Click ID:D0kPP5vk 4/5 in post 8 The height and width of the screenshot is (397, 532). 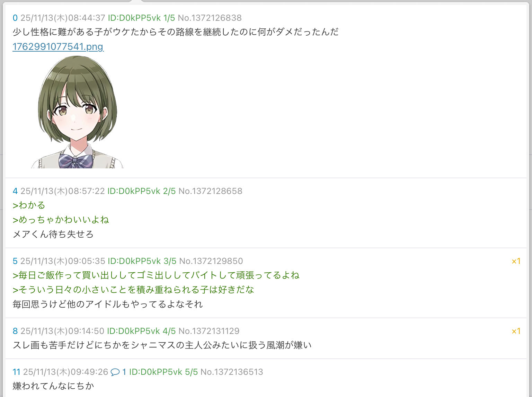pyautogui.click(x=141, y=331)
